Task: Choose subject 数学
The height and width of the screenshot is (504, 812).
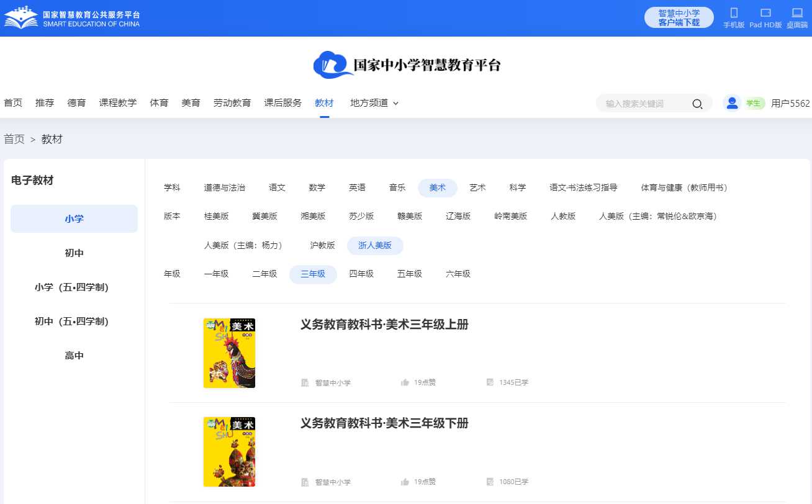Action: [x=317, y=187]
